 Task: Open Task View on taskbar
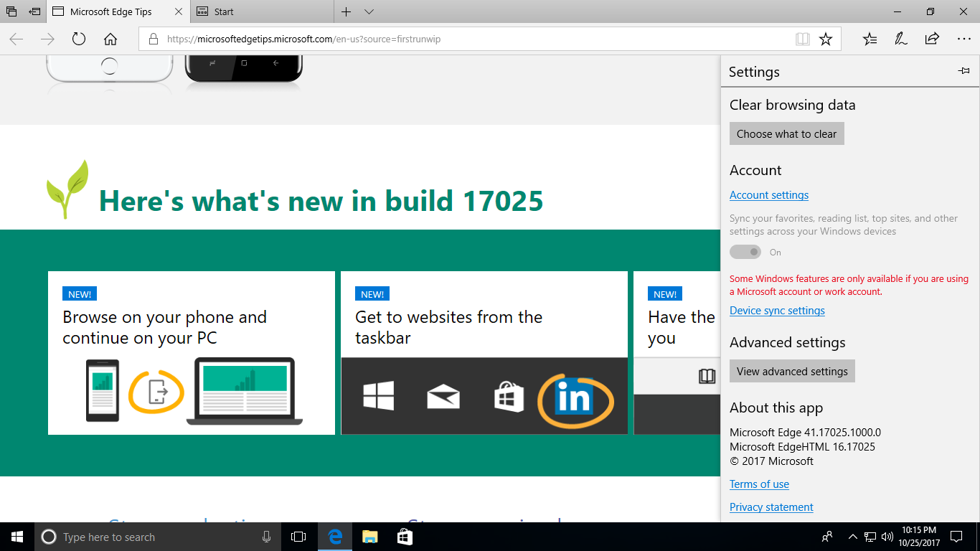[x=298, y=537]
